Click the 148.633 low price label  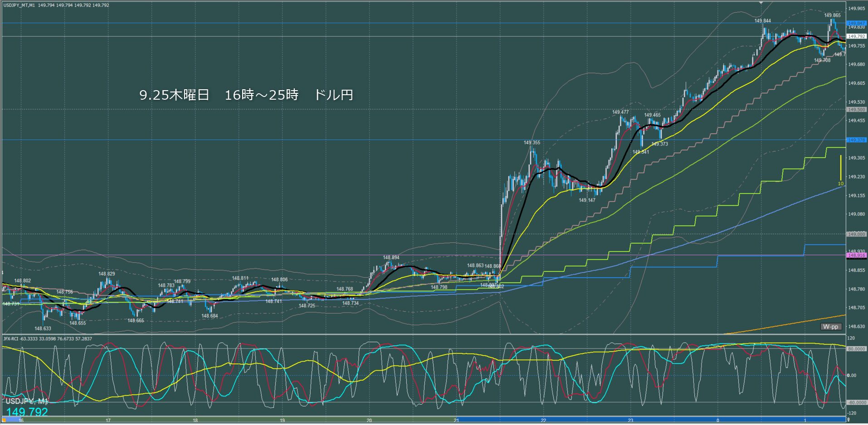tap(43, 328)
